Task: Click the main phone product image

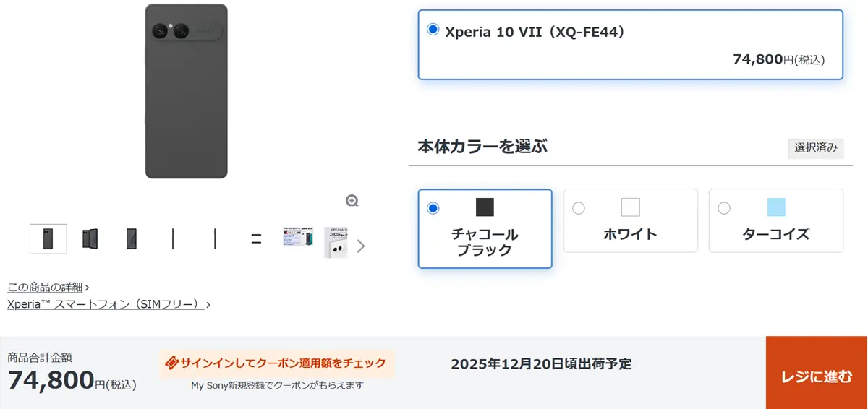Action: point(187,91)
